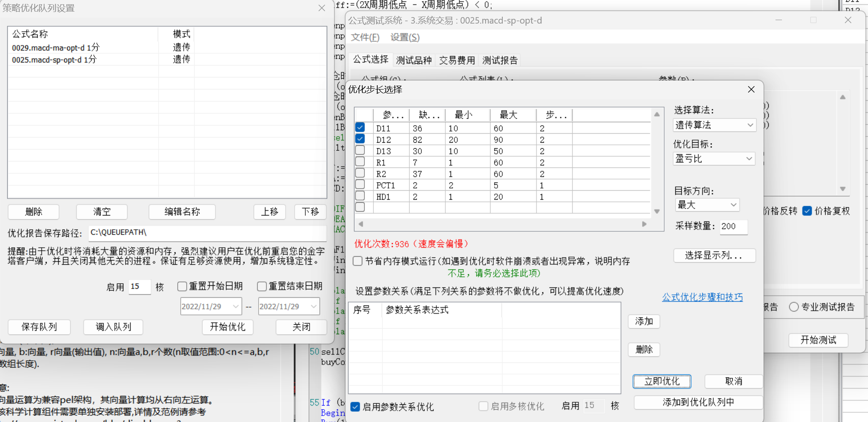Open the 选择算法 dropdown

714,125
